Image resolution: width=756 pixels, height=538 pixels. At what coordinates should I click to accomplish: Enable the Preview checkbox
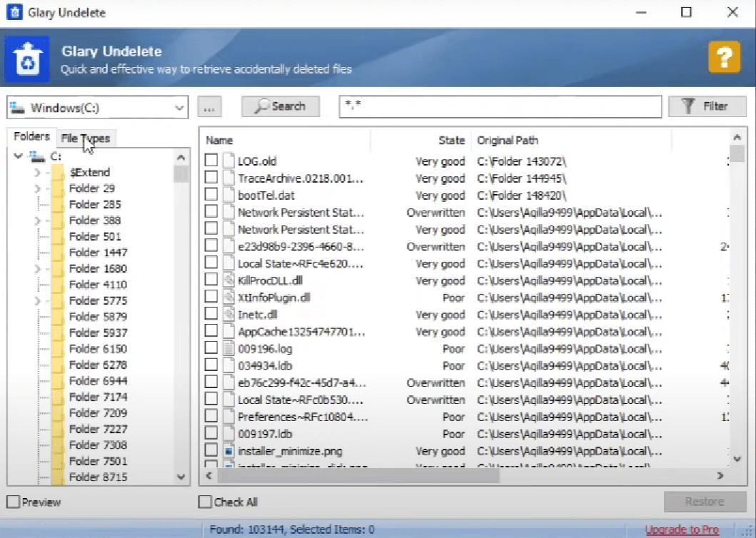click(x=13, y=502)
